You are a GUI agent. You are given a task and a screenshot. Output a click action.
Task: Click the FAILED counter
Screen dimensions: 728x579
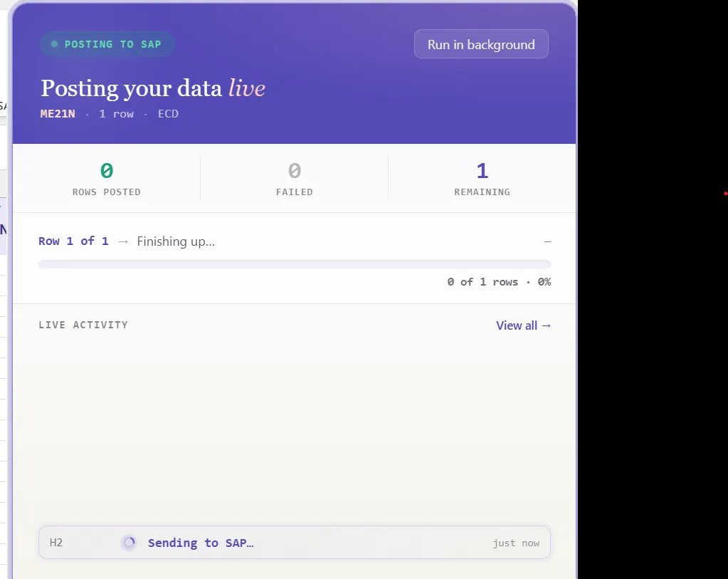coord(295,179)
